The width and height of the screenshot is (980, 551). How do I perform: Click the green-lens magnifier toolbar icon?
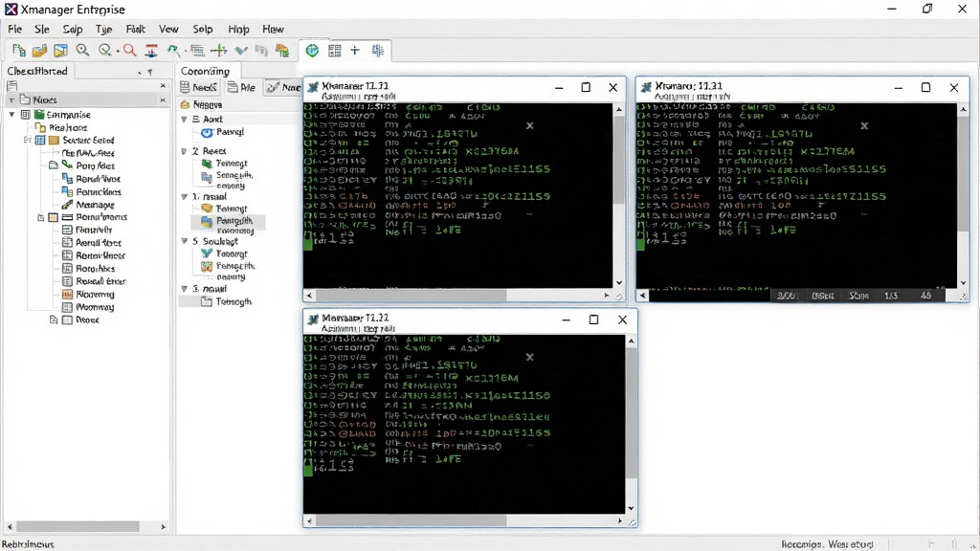point(105,51)
